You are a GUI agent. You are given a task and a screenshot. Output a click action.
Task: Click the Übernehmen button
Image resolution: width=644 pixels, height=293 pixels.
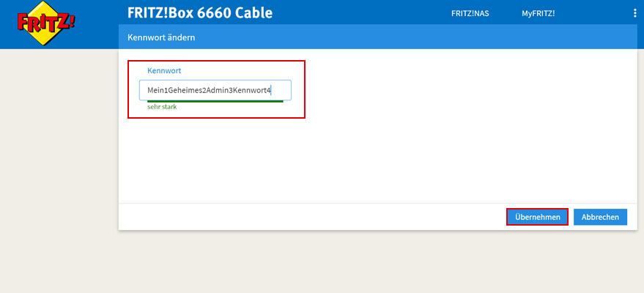click(537, 217)
